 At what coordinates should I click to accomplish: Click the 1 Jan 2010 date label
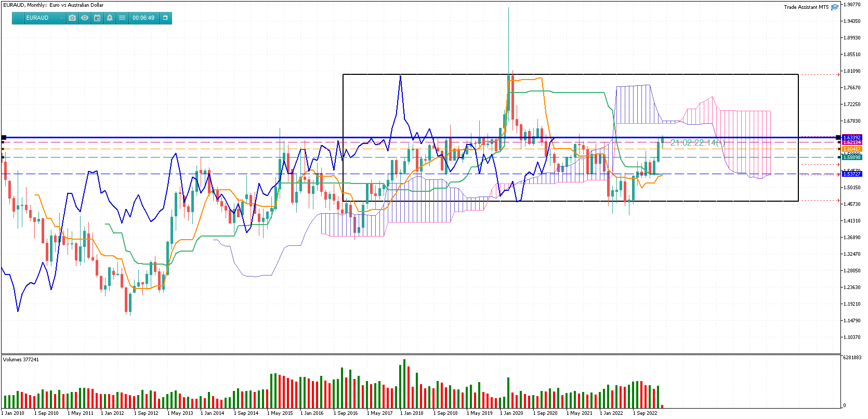(12, 413)
